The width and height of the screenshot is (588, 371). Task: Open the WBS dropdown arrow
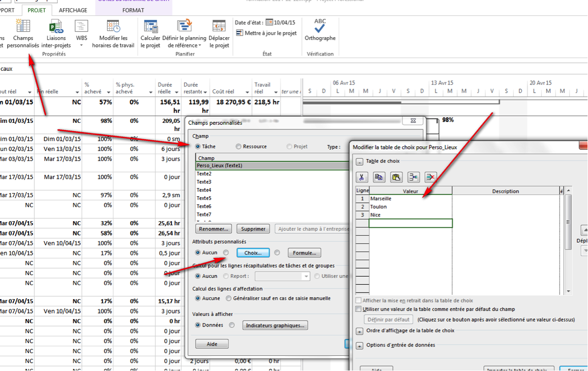(x=82, y=46)
